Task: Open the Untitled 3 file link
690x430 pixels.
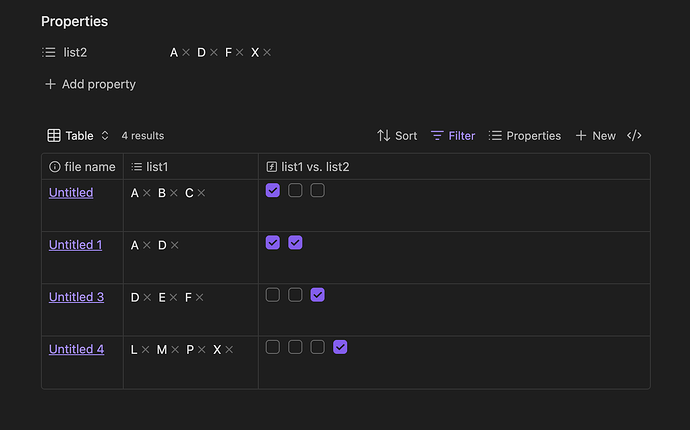Action: click(x=76, y=297)
